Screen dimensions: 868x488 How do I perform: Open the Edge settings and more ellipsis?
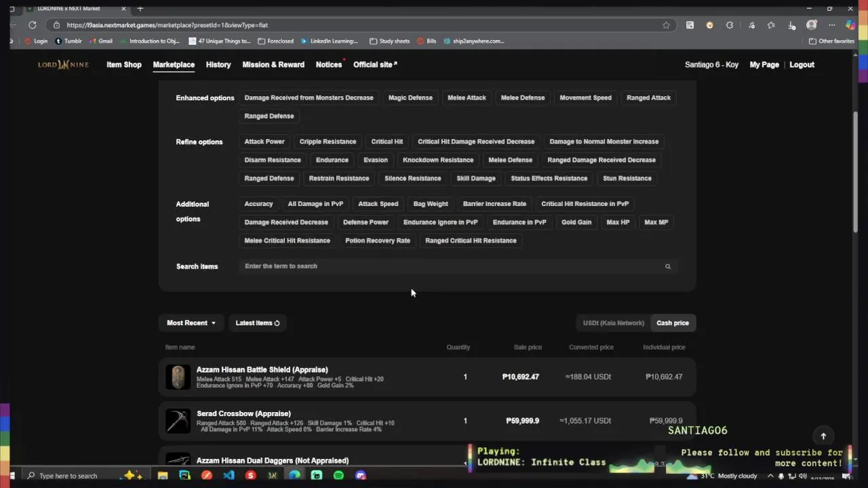[832, 25]
